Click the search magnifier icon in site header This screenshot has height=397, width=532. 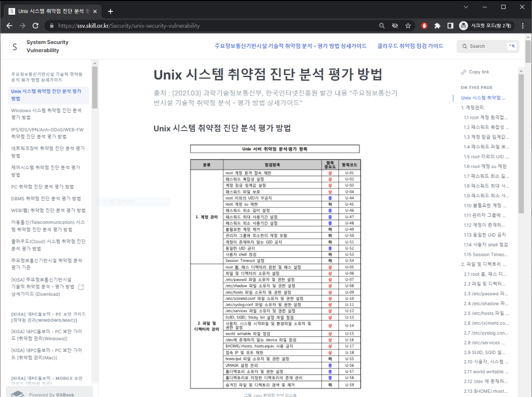pyautogui.click(x=464, y=46)
